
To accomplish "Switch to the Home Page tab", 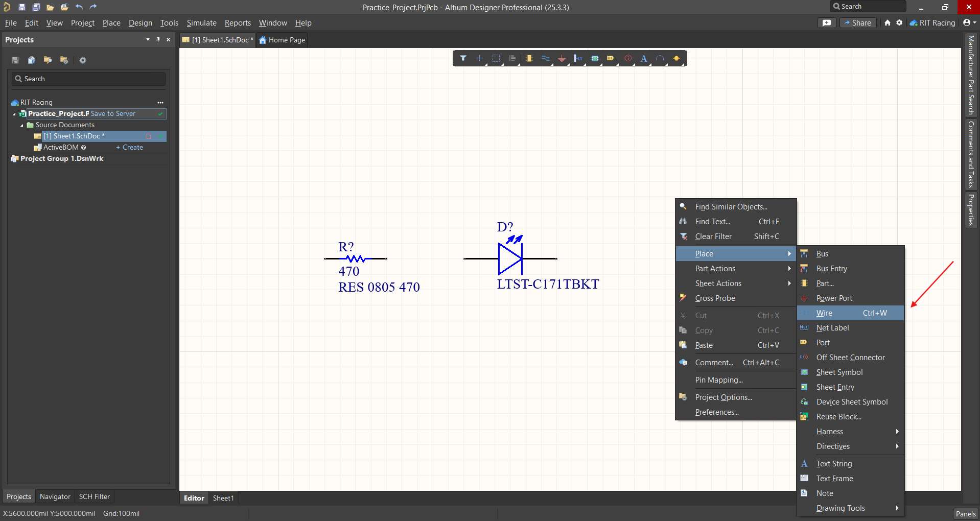I will [282, 40].
